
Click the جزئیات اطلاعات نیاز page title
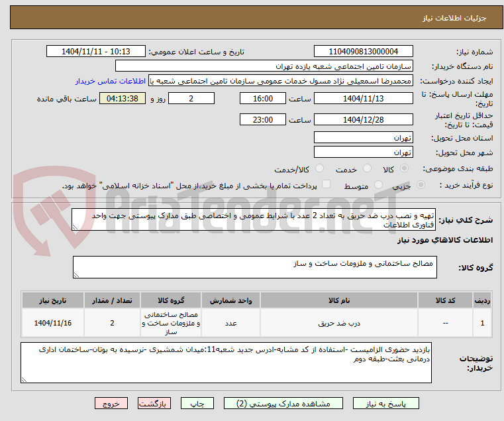pyautogui.click(x=454, y=18)
